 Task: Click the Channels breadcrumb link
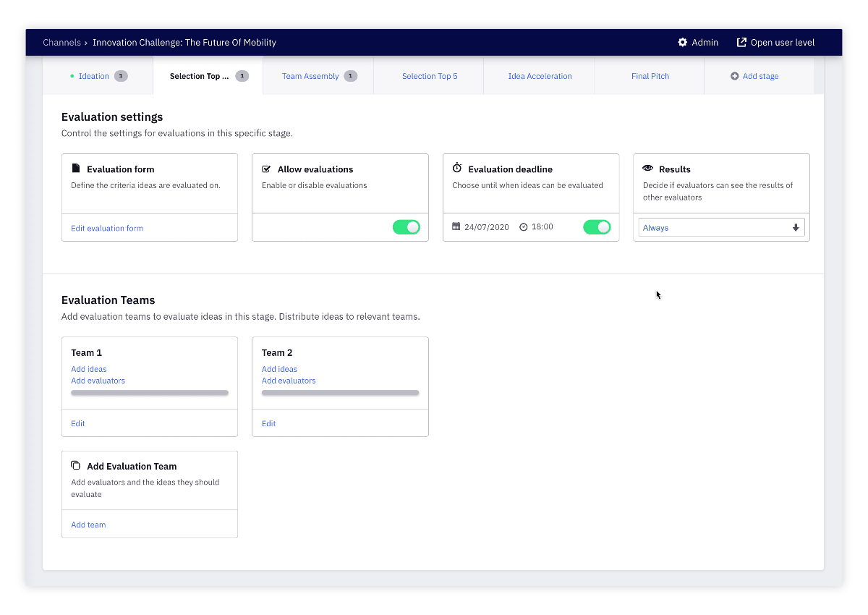point(61,43)
